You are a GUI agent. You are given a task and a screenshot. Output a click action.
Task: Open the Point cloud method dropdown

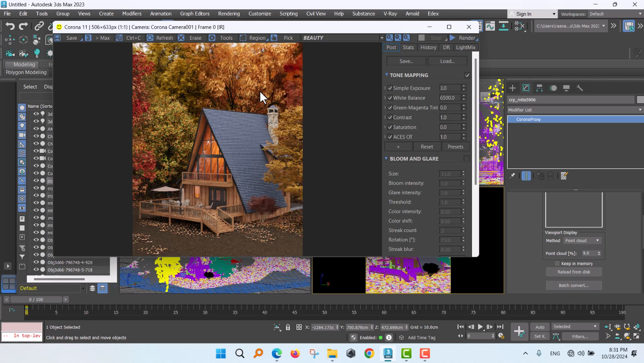(582, 240)
